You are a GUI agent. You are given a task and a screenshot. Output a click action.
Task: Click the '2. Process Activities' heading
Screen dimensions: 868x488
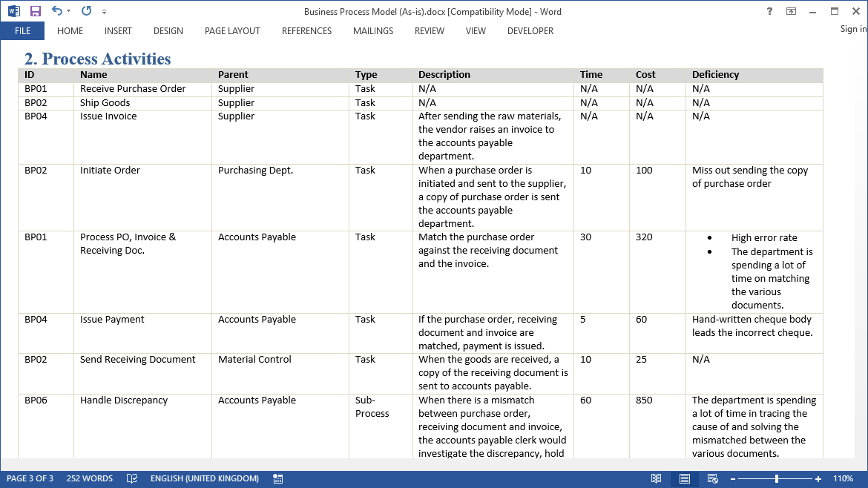97,59
